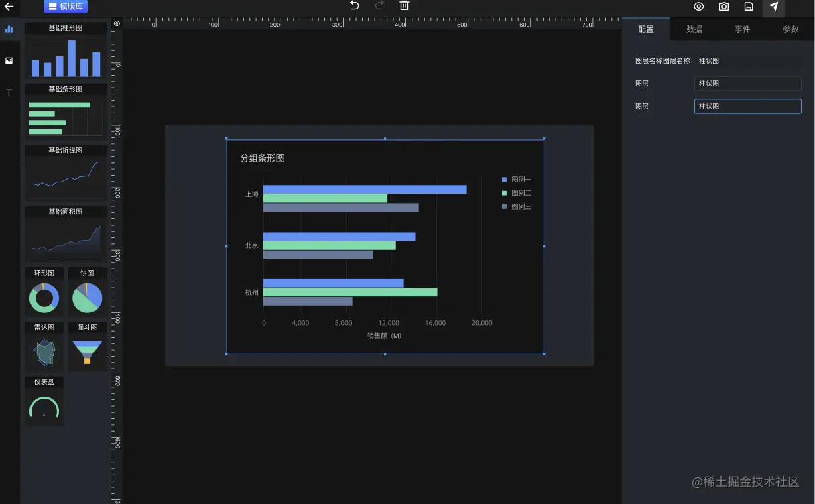Select the chart category sidebar icon

(x=9, y=29)
